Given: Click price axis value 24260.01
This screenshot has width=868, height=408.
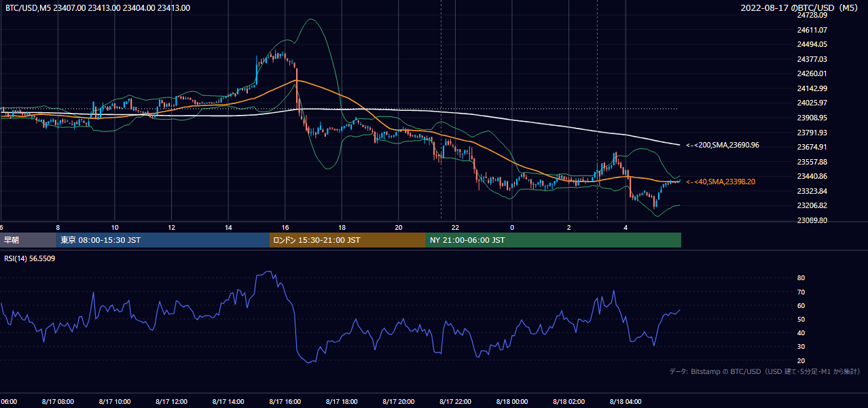Looking at the screenshot, I should [x=812, y=73].
